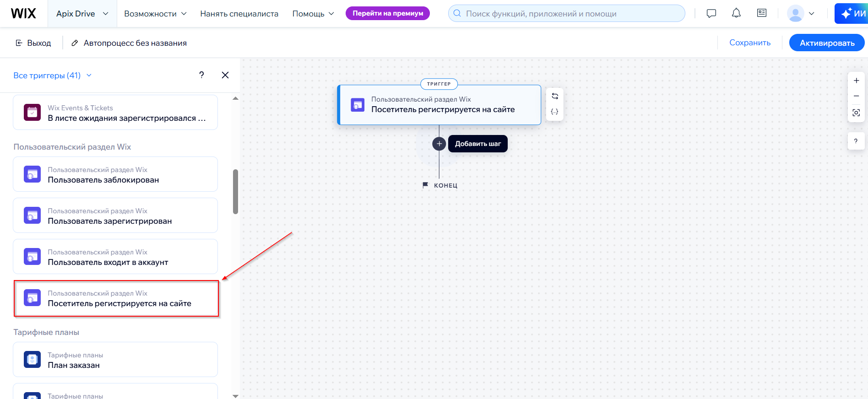868x399 pixels.
Task: Click the replace trigger swap icon
Action: point(555,96)
